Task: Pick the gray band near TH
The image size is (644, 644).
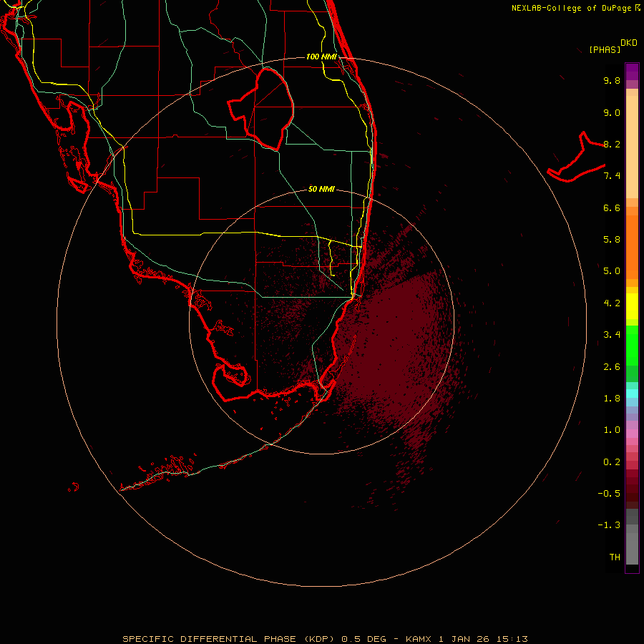Action: (x=632, y=549)
